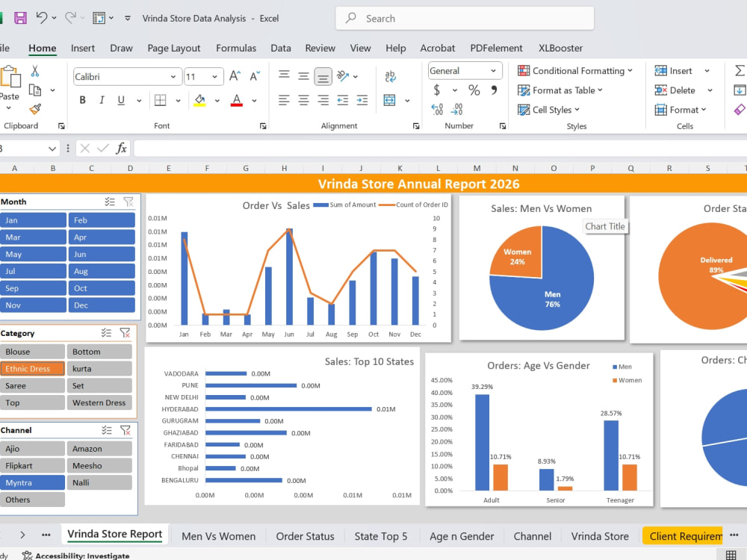Open the Insert ribbon tab
747x560 pixels.
point(83,48)
